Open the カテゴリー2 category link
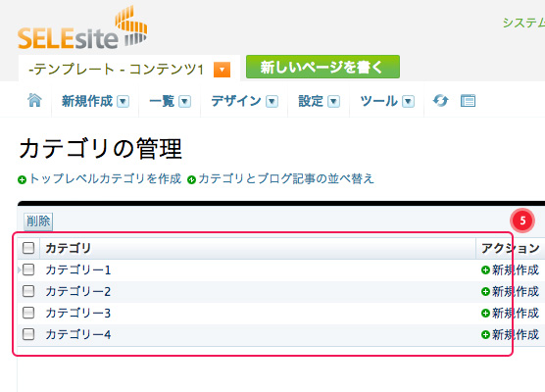 pos(78,292)
